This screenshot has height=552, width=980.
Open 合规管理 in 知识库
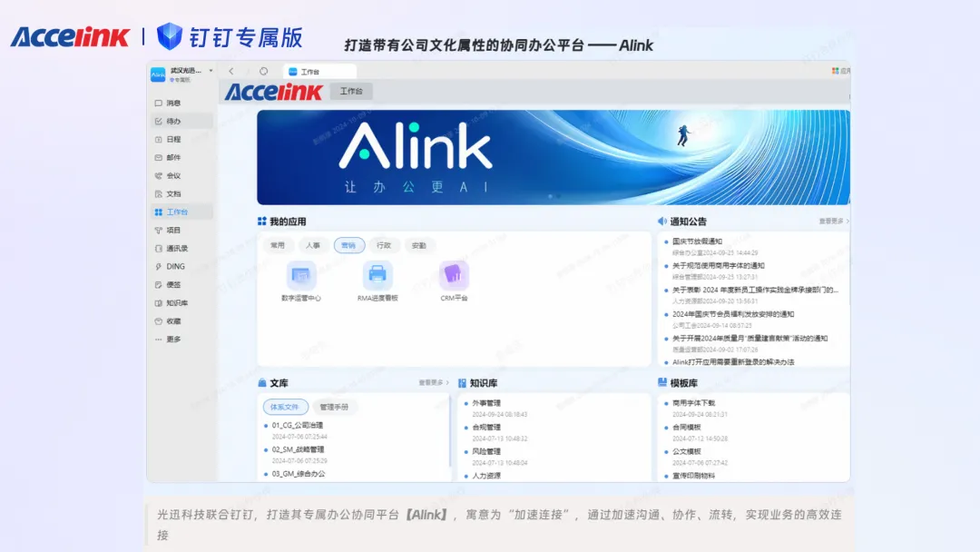tap(486, 428)
